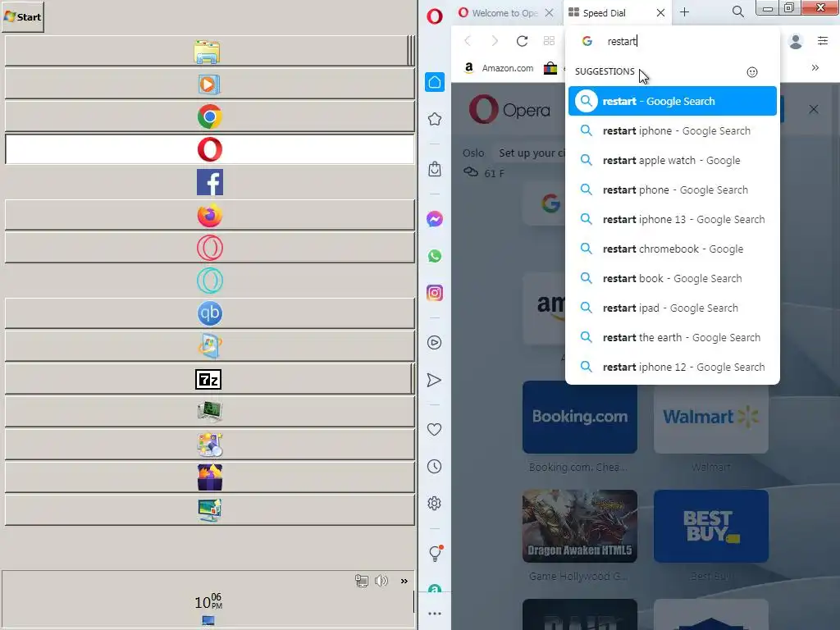Open a new tab with plus button
This screenshot has width=840, height=630.
685,11
